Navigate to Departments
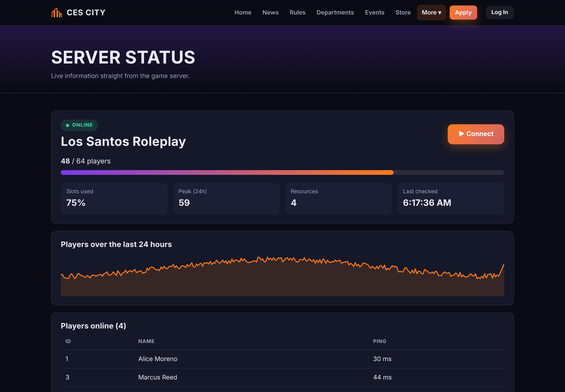565x392 pixels. tap(335, 13)
